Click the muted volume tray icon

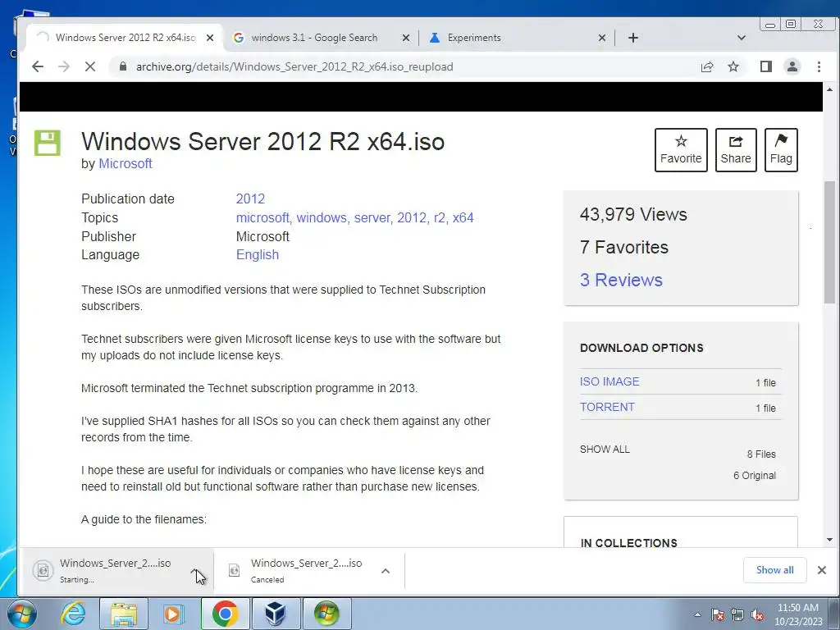pyautogui.click(x=757, y=614)
